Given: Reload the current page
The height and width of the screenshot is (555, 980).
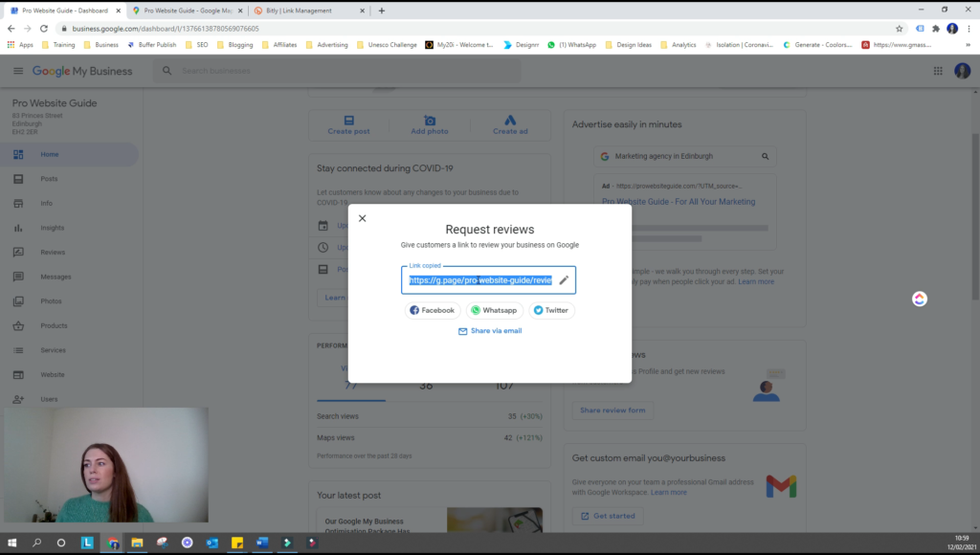Looking at the screenshot, I should point(44,28).
